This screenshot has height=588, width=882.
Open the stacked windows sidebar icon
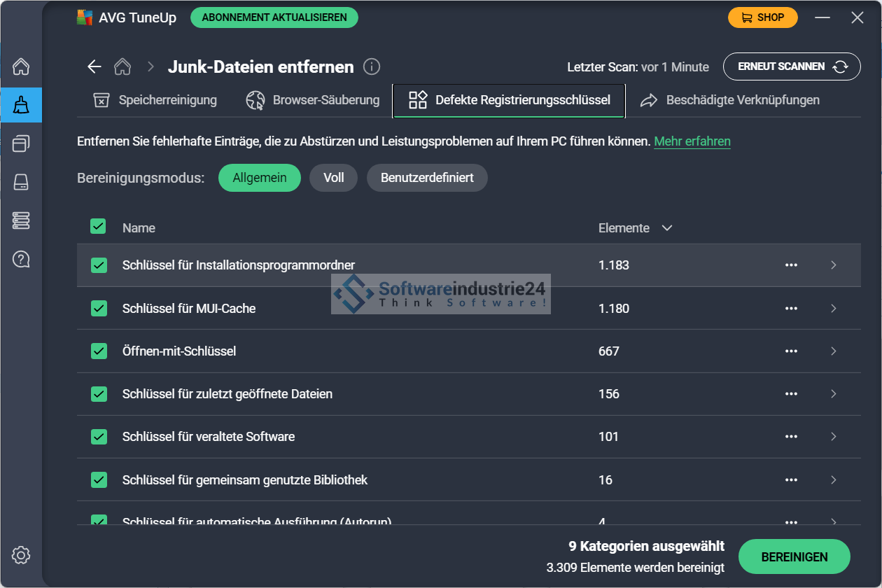21,144
